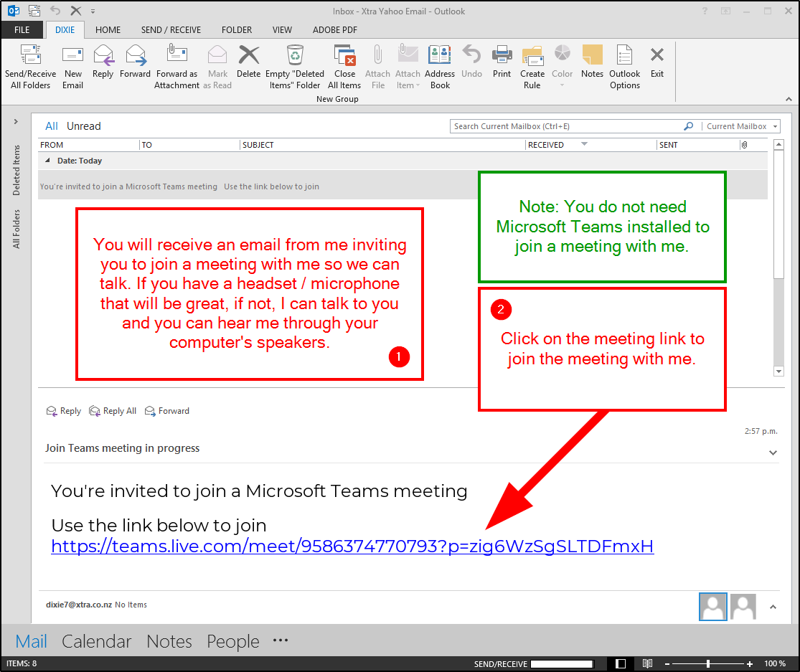Create a New Email
Screen dimensions: 800x672
pos(73,67)
